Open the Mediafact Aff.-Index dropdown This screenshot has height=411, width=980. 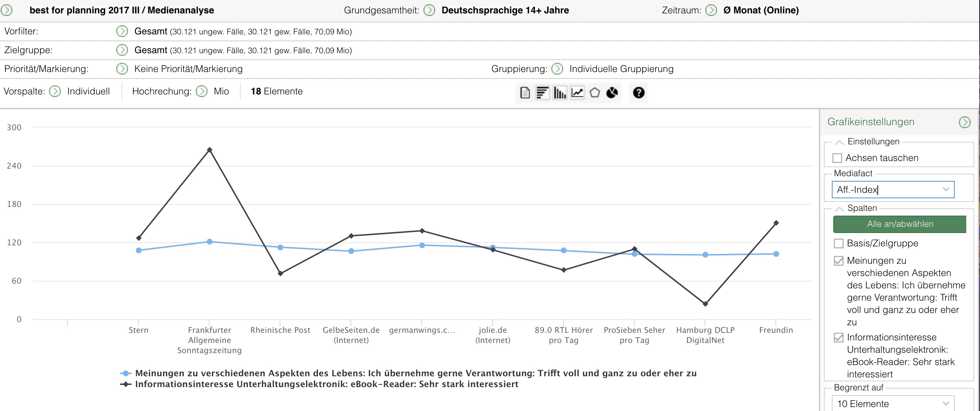point(893,190)
